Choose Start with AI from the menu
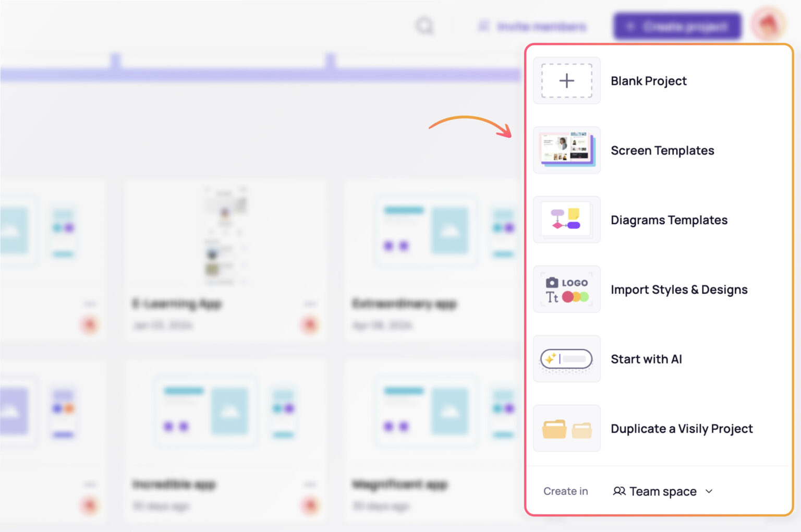This screenshot has width=801, height=532. (x=646, y=359)
